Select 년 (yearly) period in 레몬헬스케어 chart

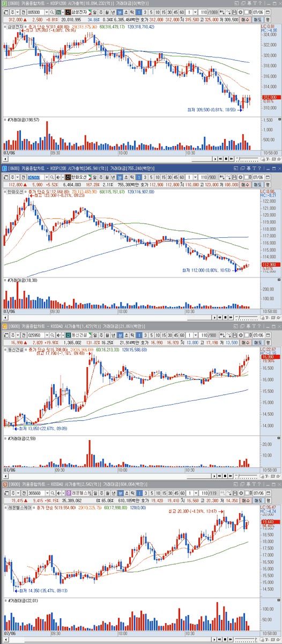[113, 493]
